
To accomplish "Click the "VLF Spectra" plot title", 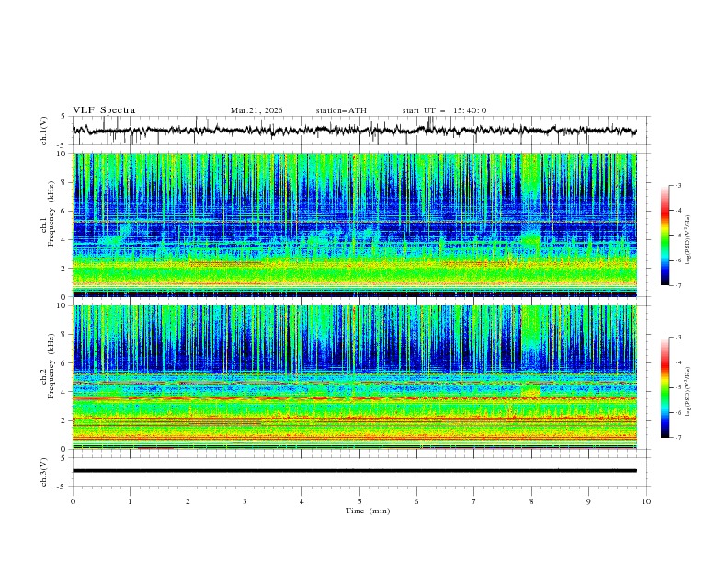I will click(104, 110).
